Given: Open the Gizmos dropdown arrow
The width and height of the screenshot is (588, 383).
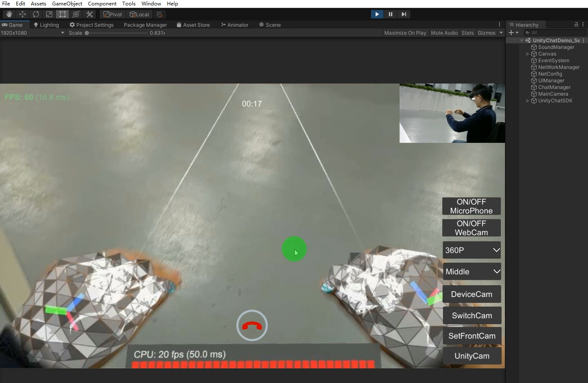Looking at the screenshot, I should 501,33.
